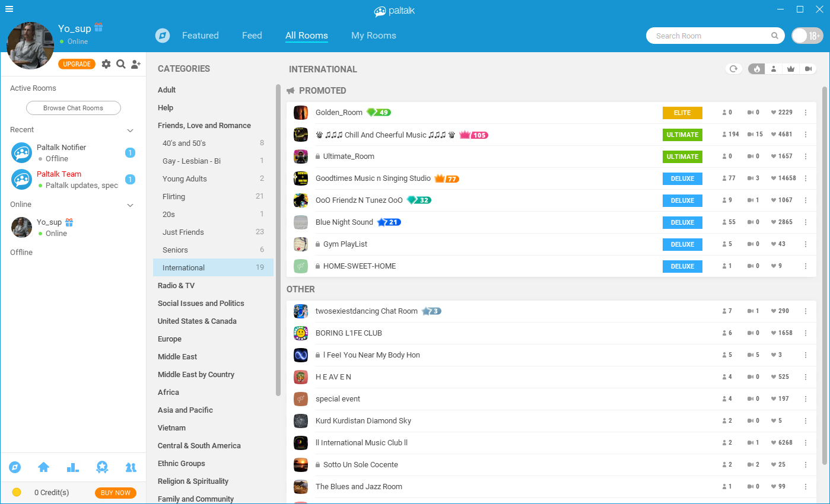Open the Golden_Room thumbnail
This screenshot has height=504, width=830.
pos(301,113)
